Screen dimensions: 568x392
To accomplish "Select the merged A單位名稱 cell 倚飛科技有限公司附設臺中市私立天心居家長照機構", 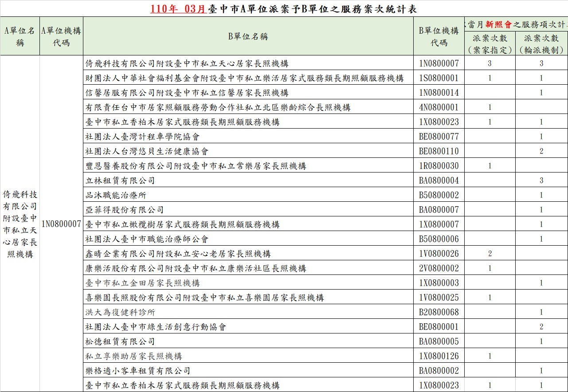I will point(20,224).
